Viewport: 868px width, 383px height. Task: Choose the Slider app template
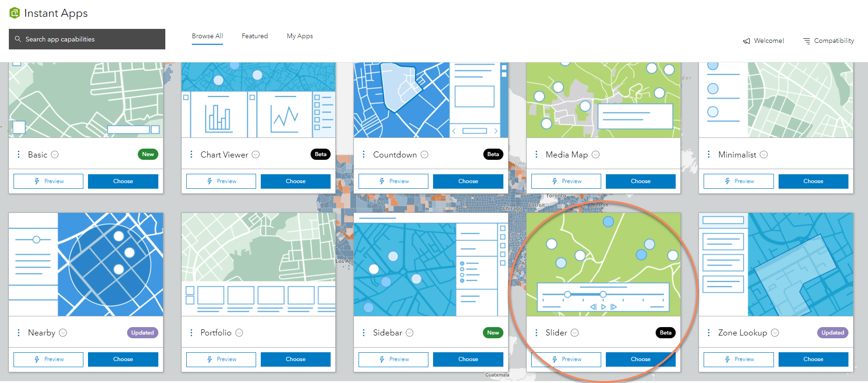coord(641,359)
